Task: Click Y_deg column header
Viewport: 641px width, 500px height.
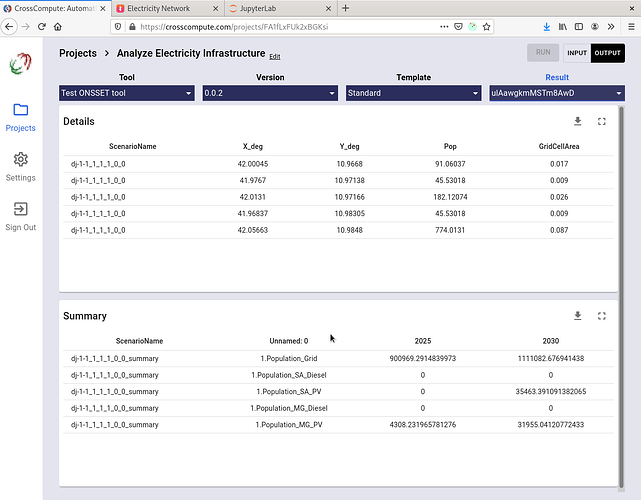Action: (x=350, y=146)
